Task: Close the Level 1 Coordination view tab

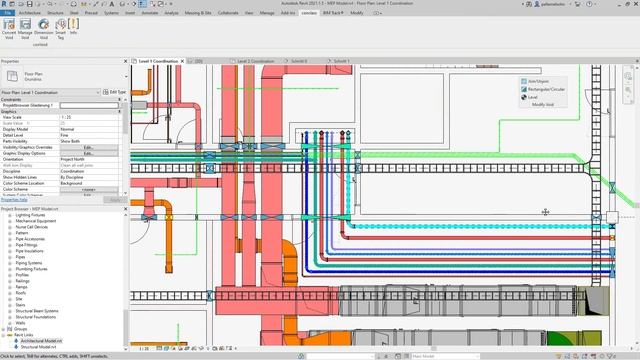Action: 182,61
